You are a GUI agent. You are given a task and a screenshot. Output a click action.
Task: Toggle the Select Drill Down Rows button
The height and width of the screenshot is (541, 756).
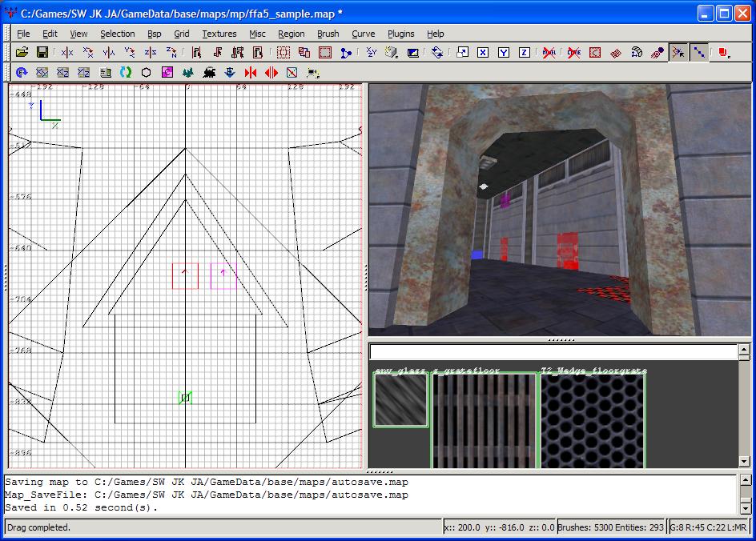699,52
